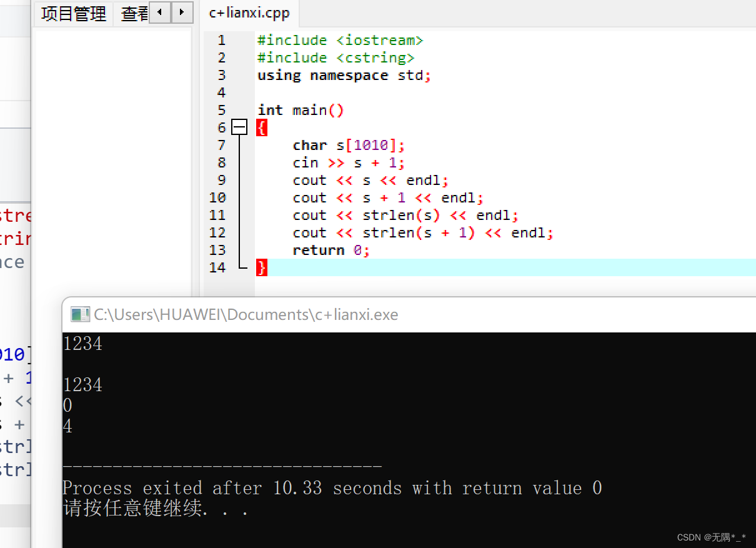This screenshot has height=548, width=756.
Task: Click the return 0; statement
Action: point(331,250)
